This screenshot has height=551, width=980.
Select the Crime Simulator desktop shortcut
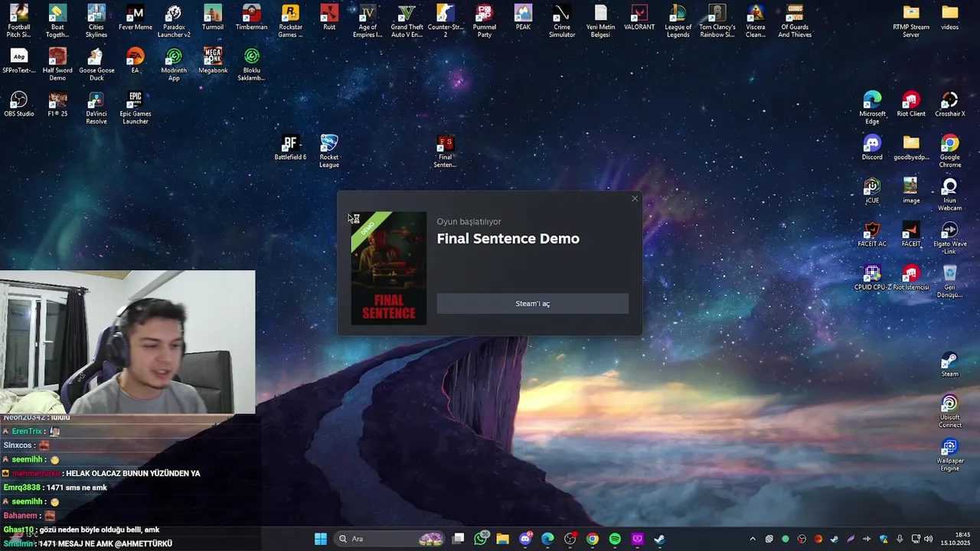click(562, 21)
